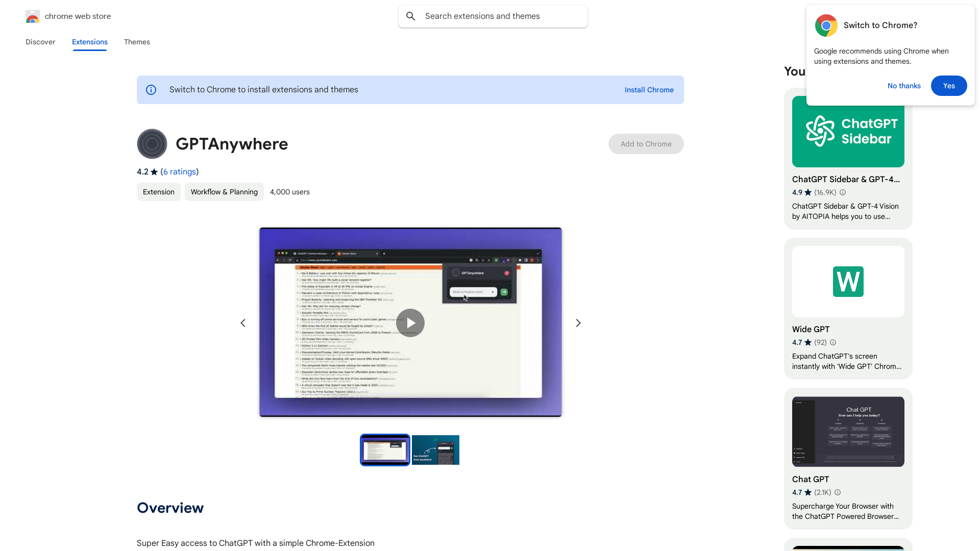Open the Wide GPT extension title
This screenshot has height=551, width=980.
[x=811, y=329]
